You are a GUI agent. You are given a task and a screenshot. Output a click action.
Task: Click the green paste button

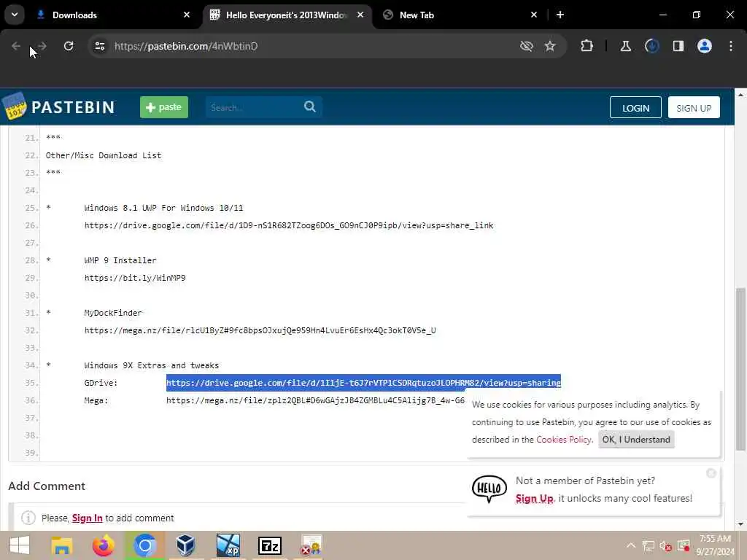[x=164, y=107]
